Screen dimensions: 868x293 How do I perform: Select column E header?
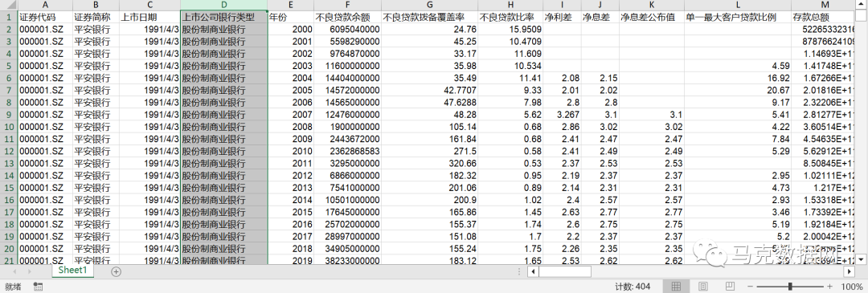pos(291,5)
